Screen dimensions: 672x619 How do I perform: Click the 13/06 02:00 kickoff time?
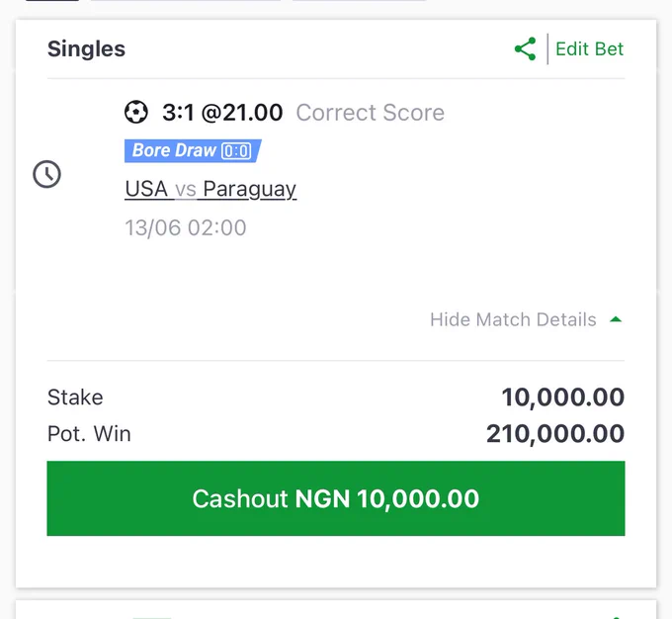tap(186, 227)
